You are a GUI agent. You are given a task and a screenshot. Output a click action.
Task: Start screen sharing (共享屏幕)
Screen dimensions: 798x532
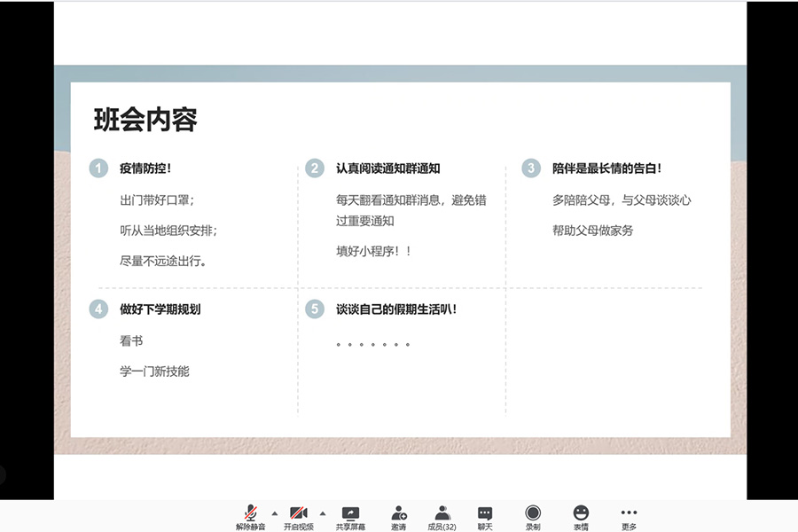point(350,517)
